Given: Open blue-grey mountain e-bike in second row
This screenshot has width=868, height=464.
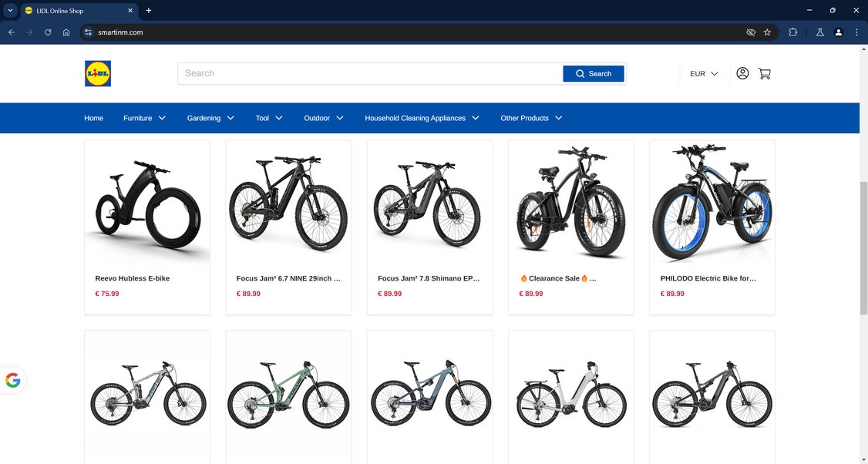Looking at the screenshot, I should coord(430,393).
